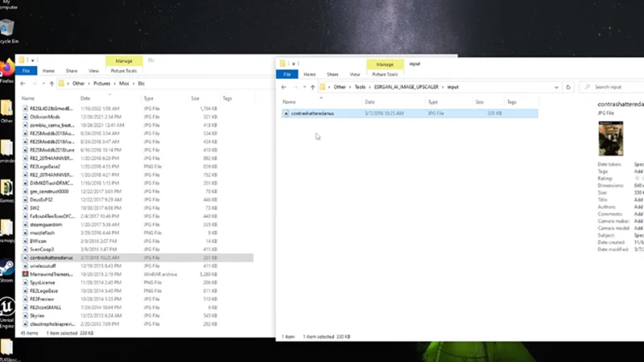Launch Firefox from the desktop
Image resolution: width=644 pixels, height=362 pixels.
6,71
